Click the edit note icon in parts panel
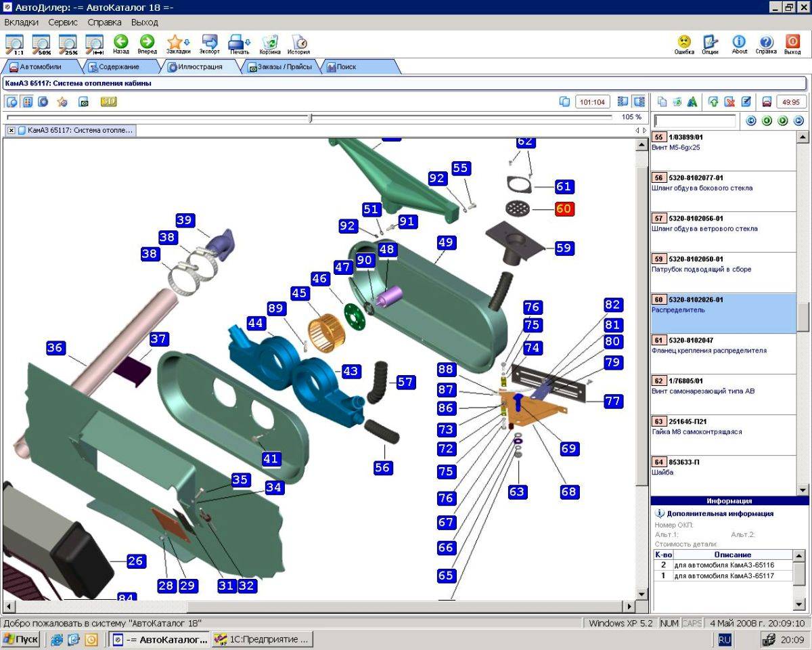Image resolution: width=812 pixels, height=650 pixels. 746,102
